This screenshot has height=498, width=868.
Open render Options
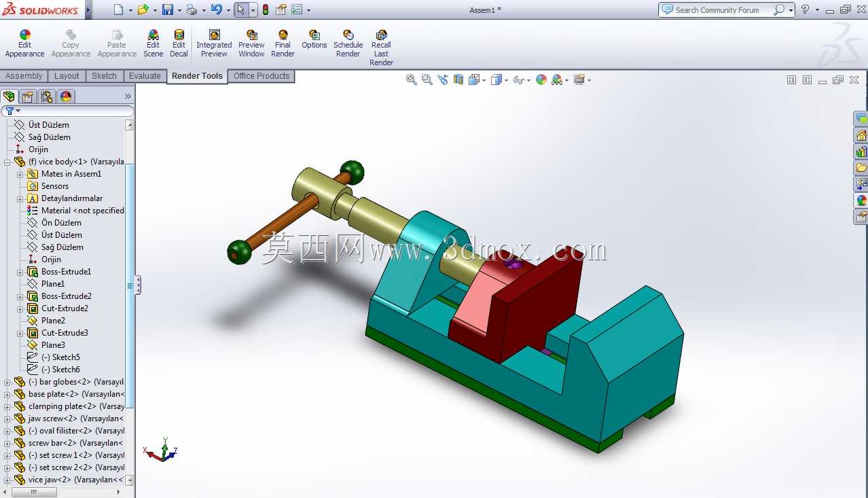coord(314,39)
